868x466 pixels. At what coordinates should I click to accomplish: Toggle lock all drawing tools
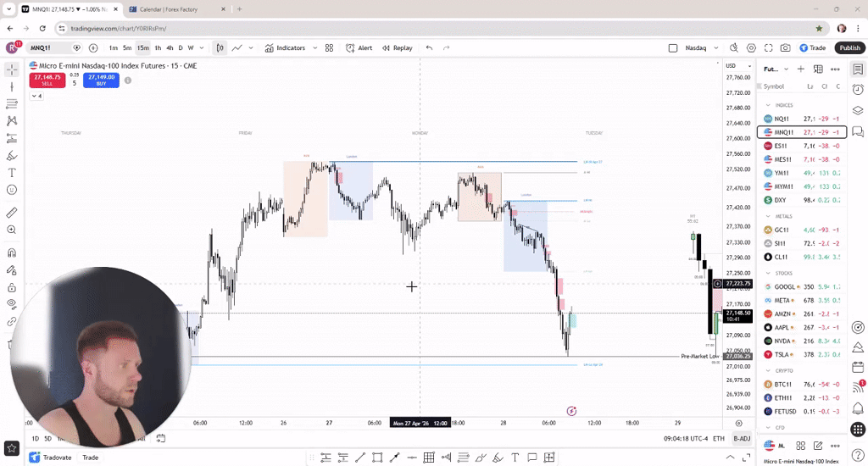12,287
